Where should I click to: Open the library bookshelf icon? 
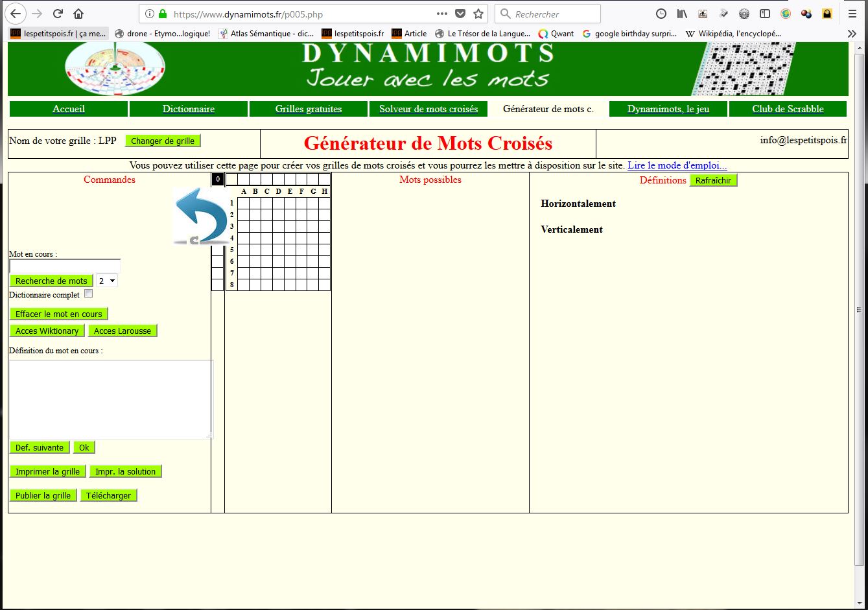(x=682, y=14)
